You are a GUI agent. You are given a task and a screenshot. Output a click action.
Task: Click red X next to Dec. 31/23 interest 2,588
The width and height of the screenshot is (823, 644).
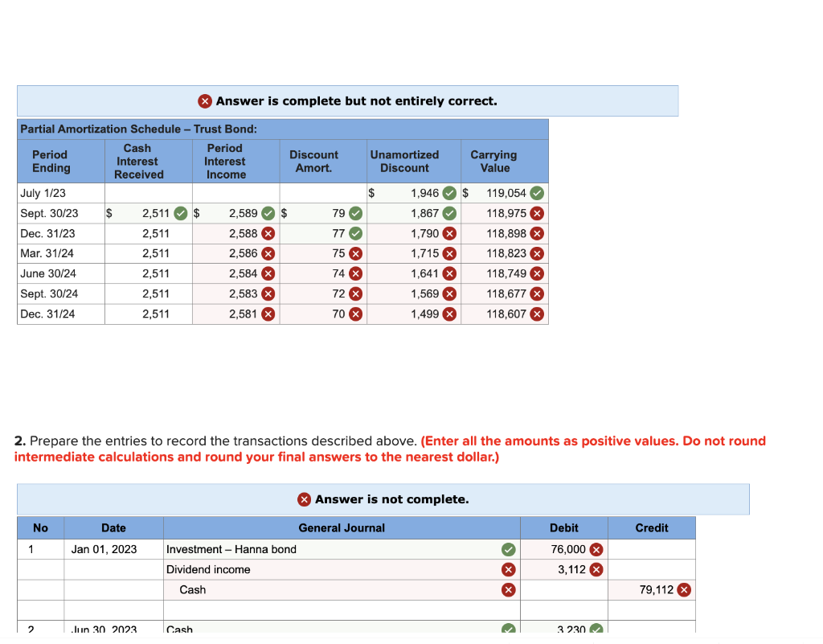268,234
